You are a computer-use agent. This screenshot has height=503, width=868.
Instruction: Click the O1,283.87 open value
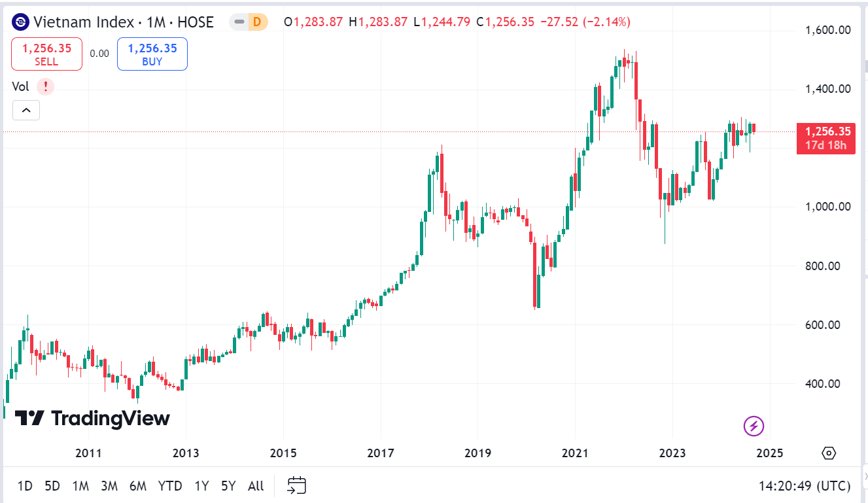click(x=313, y=22)
